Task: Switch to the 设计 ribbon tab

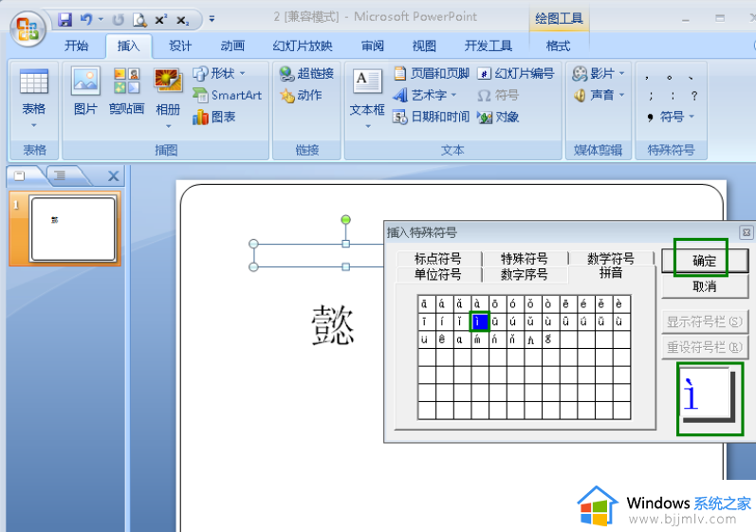Action: (x=180, y=46)
